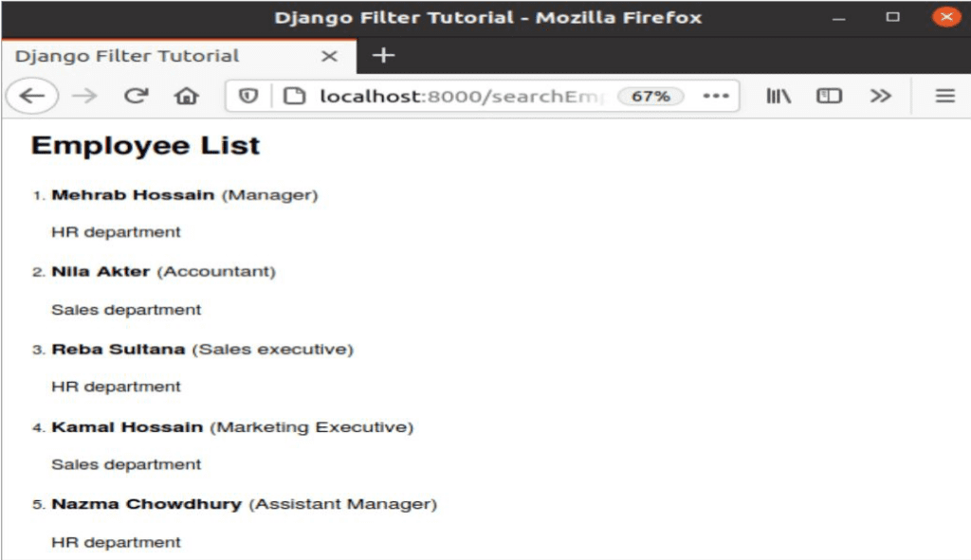Open the Firefox hamburger menu

(945, 96)
